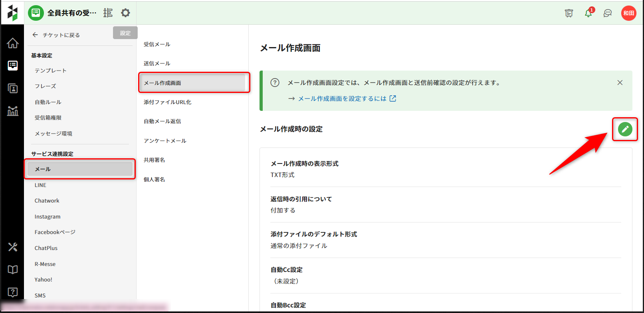Click the help question icon in sidebar
This screenshot has width=644, height=313.
coord(13,292)
